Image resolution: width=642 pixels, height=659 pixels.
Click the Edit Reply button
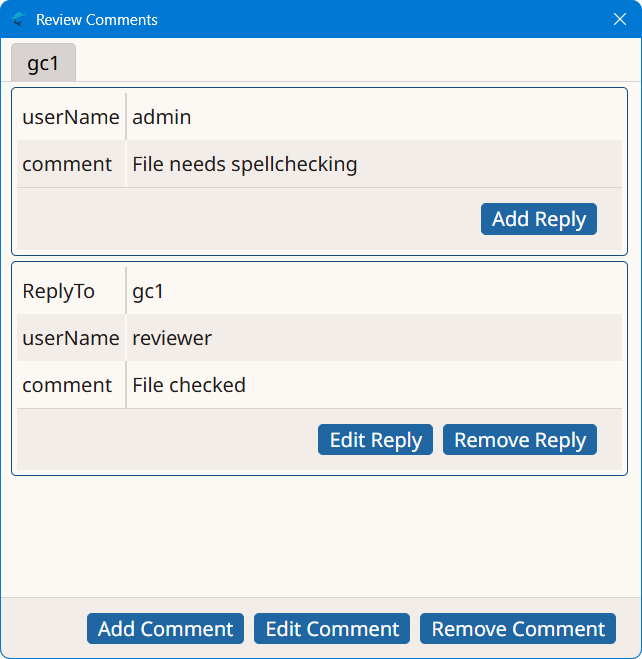[375, 440]
